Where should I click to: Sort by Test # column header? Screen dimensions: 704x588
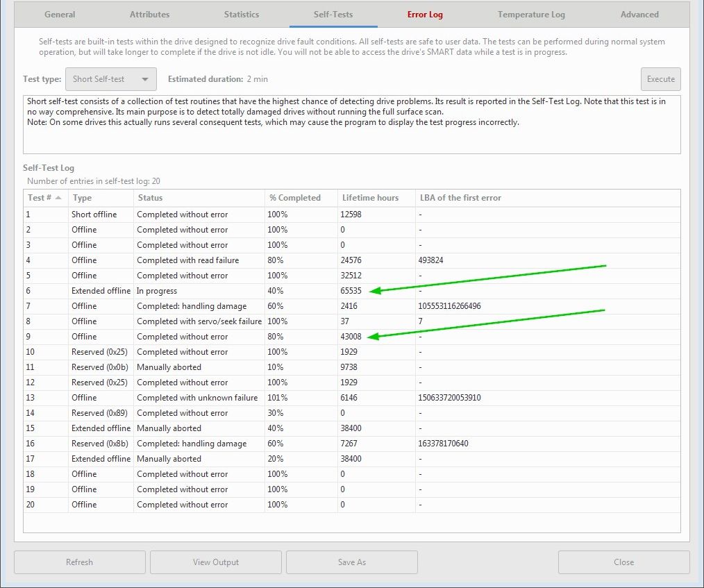[45, 197]
